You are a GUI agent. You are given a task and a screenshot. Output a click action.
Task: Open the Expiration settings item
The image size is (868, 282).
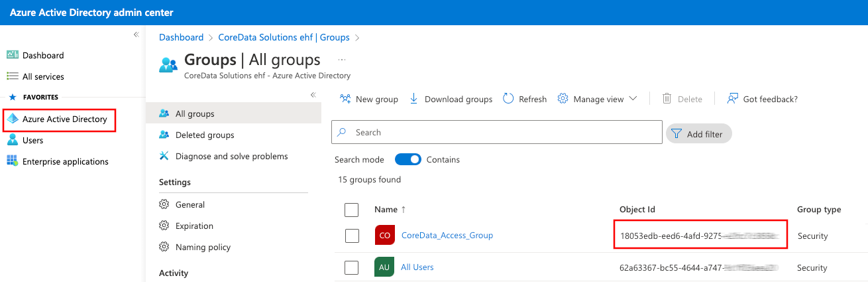pyautogui.click(x=194, y=226)
